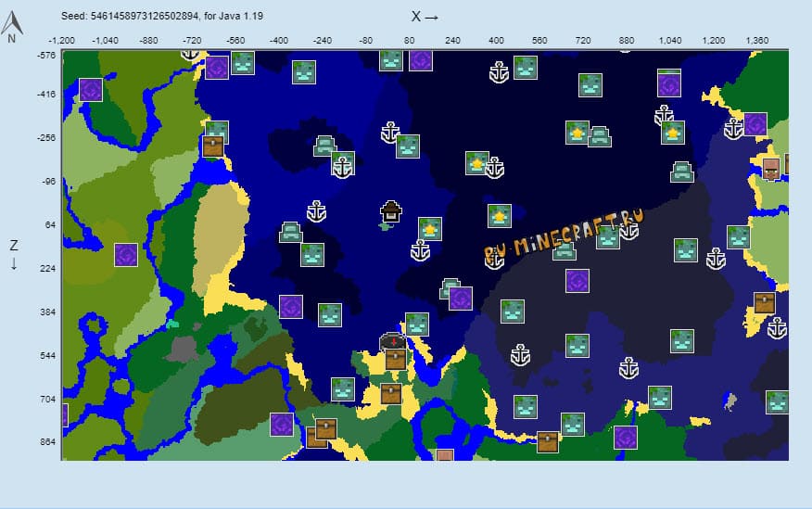Click drowned icon cut at right edge near Z 704
The height and width of the screenshot is (509, 812).
[778, 401]
